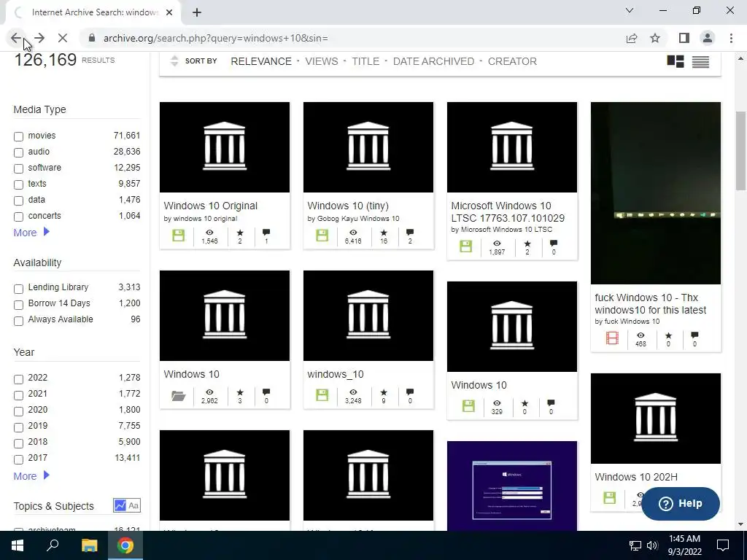Open a new browser tab
This screenshot has height=560, width=747.
pos(197,12)
